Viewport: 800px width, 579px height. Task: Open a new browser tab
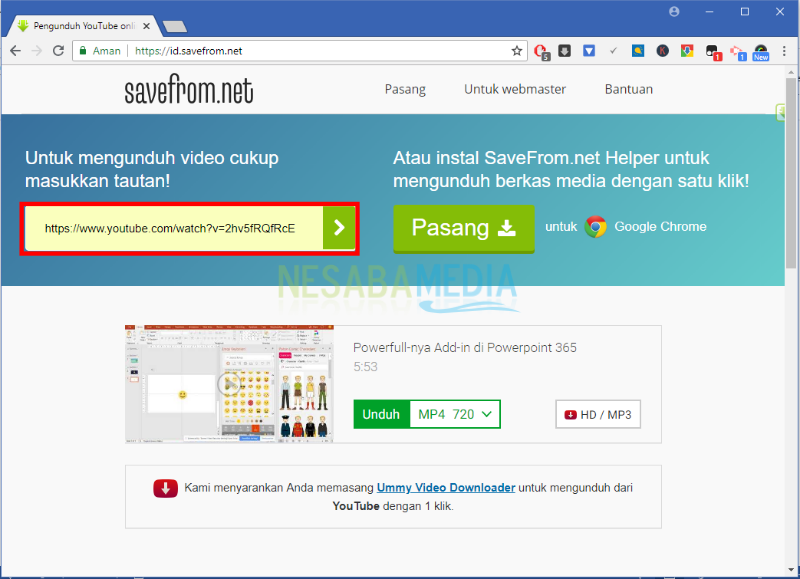(x=174, y=26)
